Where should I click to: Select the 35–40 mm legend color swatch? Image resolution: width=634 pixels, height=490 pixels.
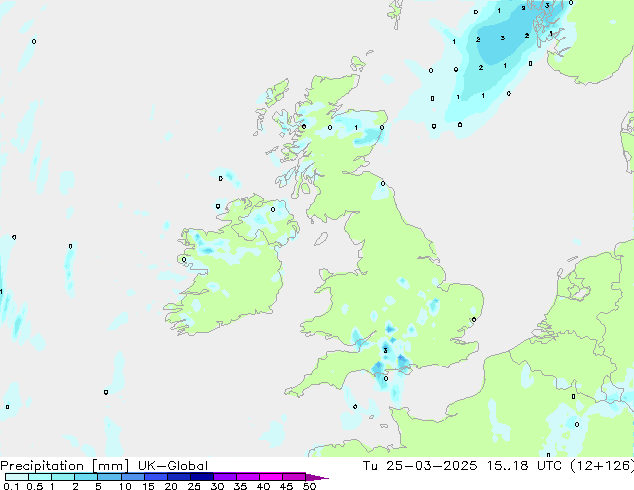coord(247,477)
